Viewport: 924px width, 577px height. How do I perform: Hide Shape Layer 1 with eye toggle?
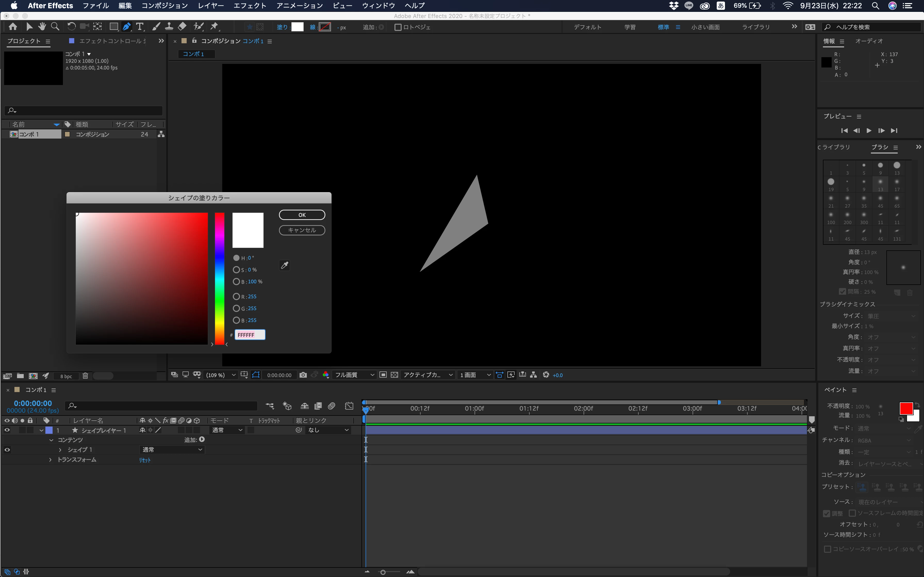[7, 430]
